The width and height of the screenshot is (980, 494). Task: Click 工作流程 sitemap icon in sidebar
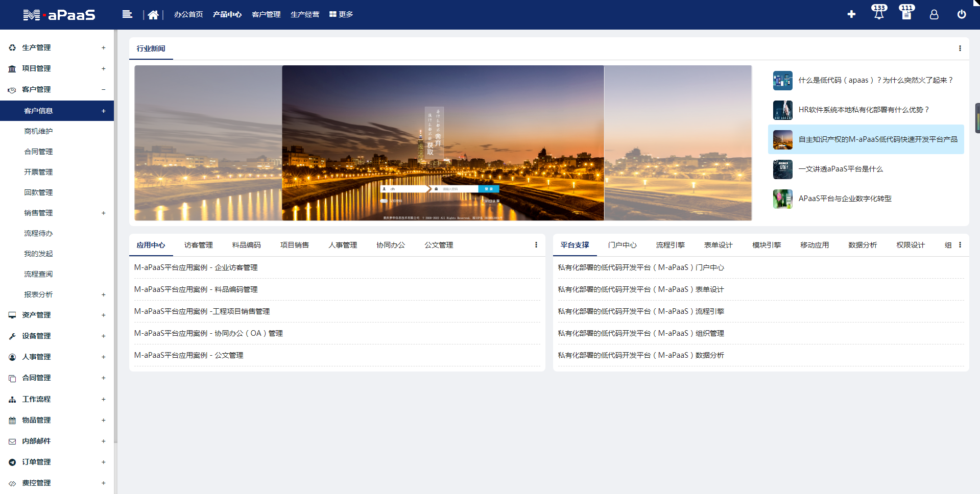pyautogui.click(x=12, y=399)
